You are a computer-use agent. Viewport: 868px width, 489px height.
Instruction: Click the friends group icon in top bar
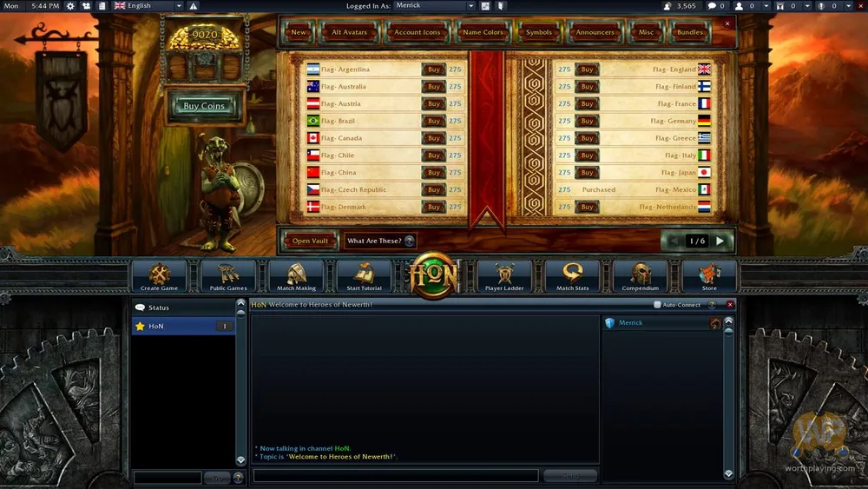click(86, 6)
